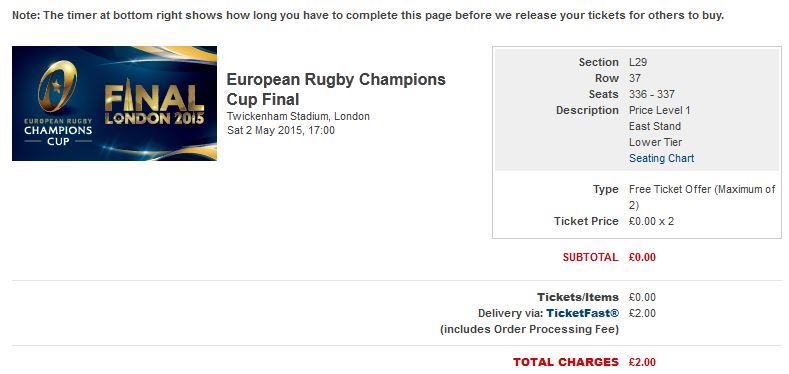Click the Row 37 value

[x=635, y=78]
